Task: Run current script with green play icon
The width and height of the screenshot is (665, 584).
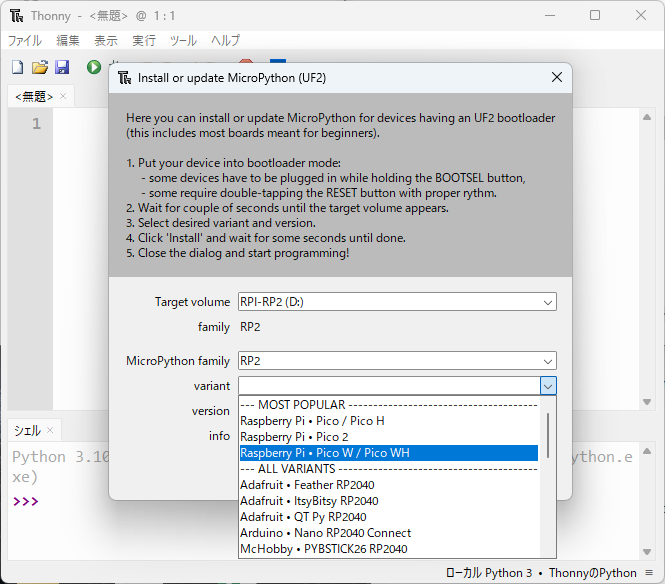Action: coord(94,67)
